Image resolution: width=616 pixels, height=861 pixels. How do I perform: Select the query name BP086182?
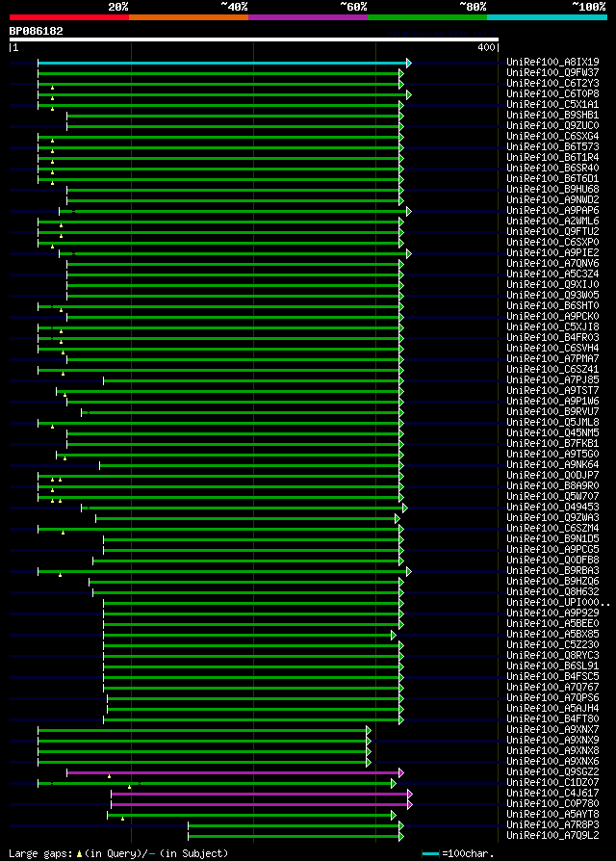(37, 31)
